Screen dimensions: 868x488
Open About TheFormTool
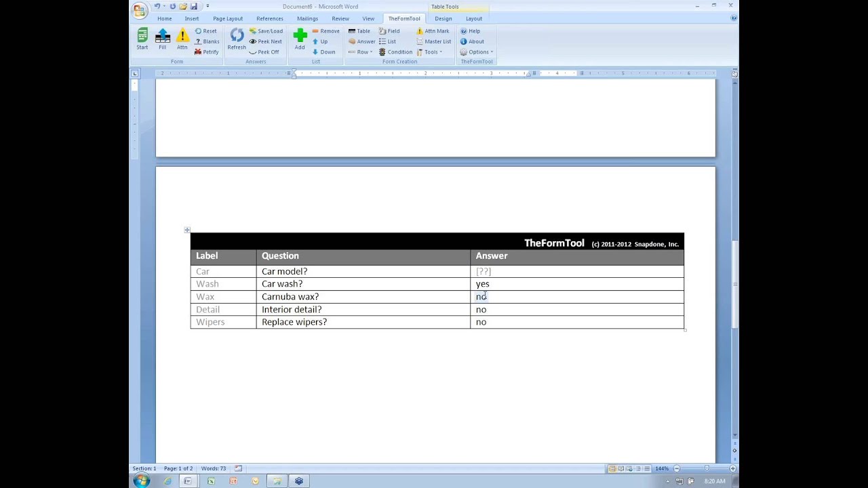click(x=472, y=41)
